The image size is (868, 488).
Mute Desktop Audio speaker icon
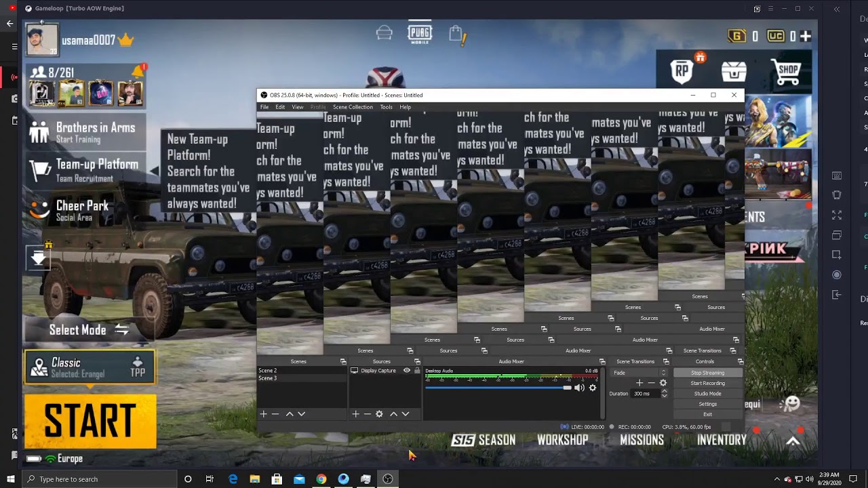[x=579, y=388]
